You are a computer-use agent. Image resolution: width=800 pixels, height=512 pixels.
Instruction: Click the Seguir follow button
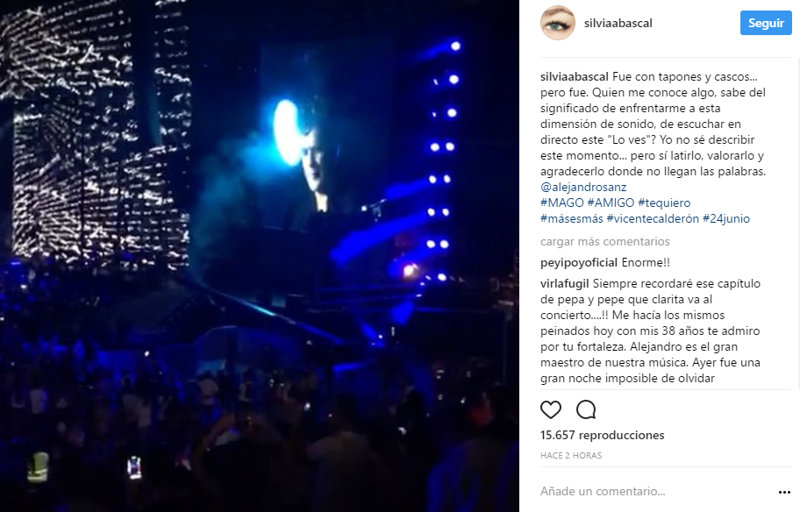click(765, 23)
